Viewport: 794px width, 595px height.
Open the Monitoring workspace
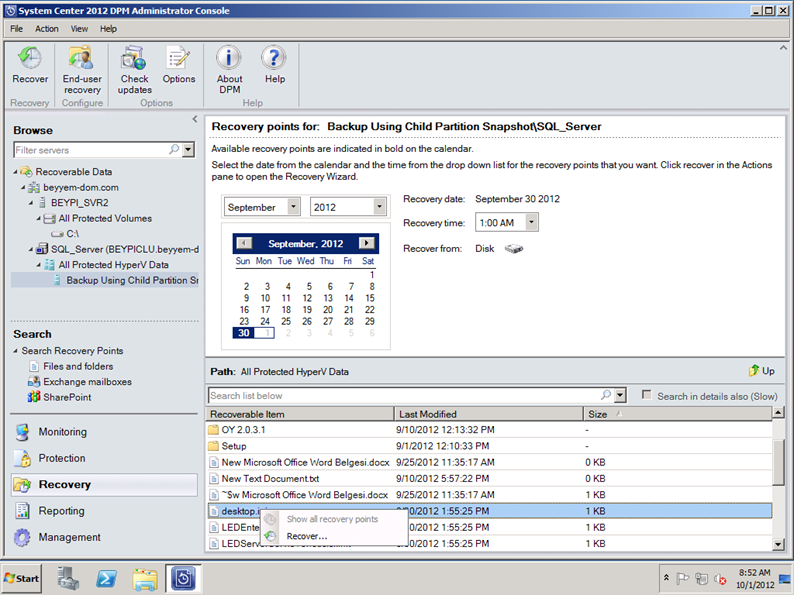pyautogui.click(x=62, y=432)
